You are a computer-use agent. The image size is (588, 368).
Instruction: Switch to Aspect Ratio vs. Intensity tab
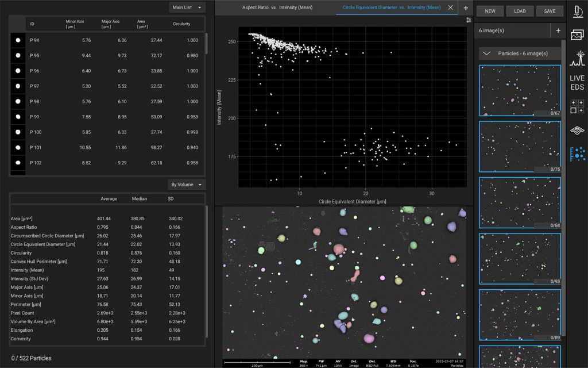point(277,8)
